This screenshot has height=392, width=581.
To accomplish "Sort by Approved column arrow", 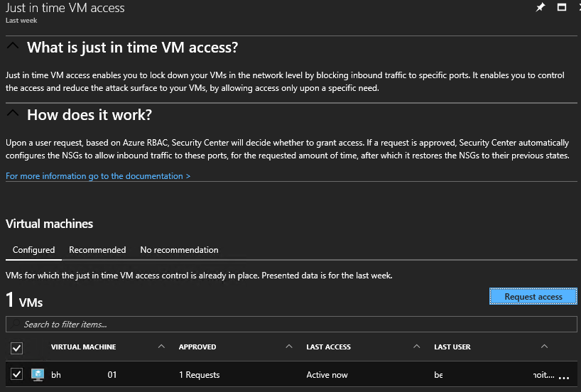I will tap(288, 347).
